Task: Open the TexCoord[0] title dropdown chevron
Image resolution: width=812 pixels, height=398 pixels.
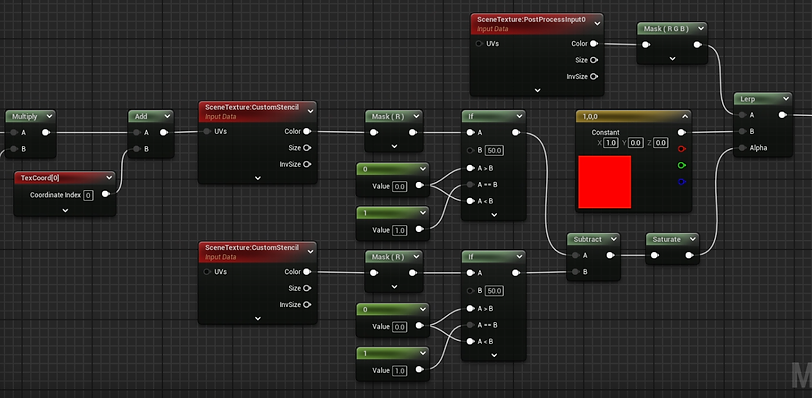Action: pyautogui.click(x=109, y=178)
